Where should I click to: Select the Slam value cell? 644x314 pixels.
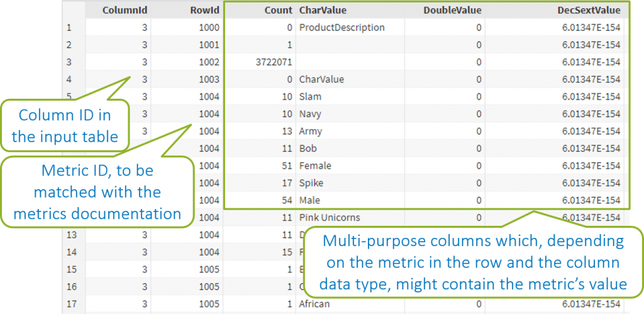pos(310,97)
